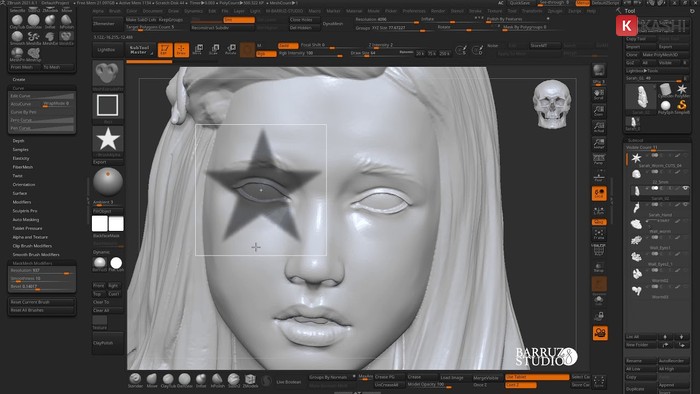This screenshot has height=394, width=700.
Task: Click the Zoom canvas navigation icon
Action: tap(599, 111)
